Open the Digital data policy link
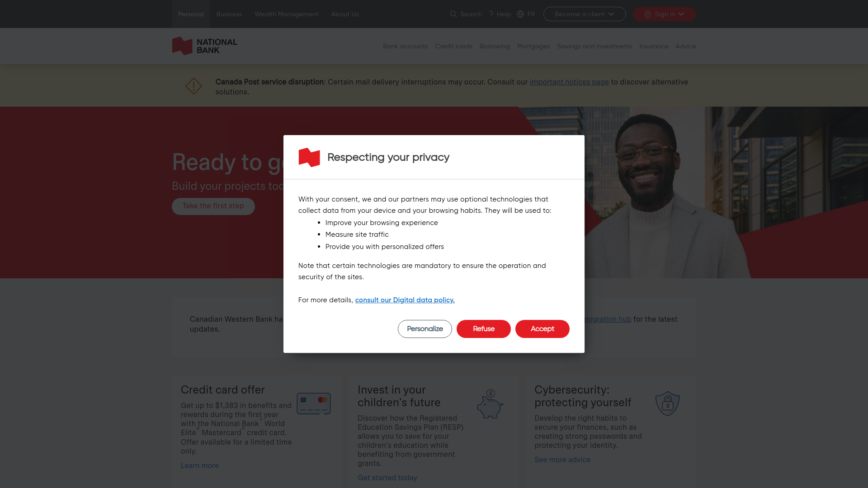Viewport: 868px width, 488px height. pyautogui.click(x=405, y=300)
